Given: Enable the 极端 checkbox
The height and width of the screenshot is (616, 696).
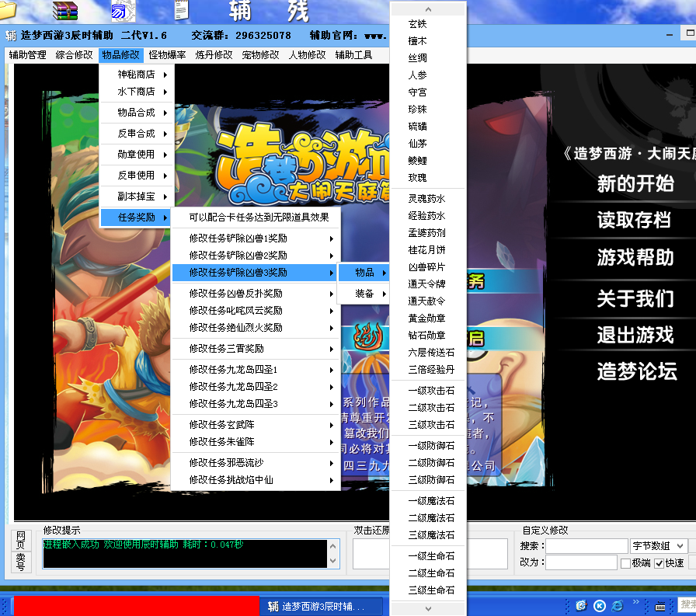Looking at the screenshot, I should coord(626,563).
